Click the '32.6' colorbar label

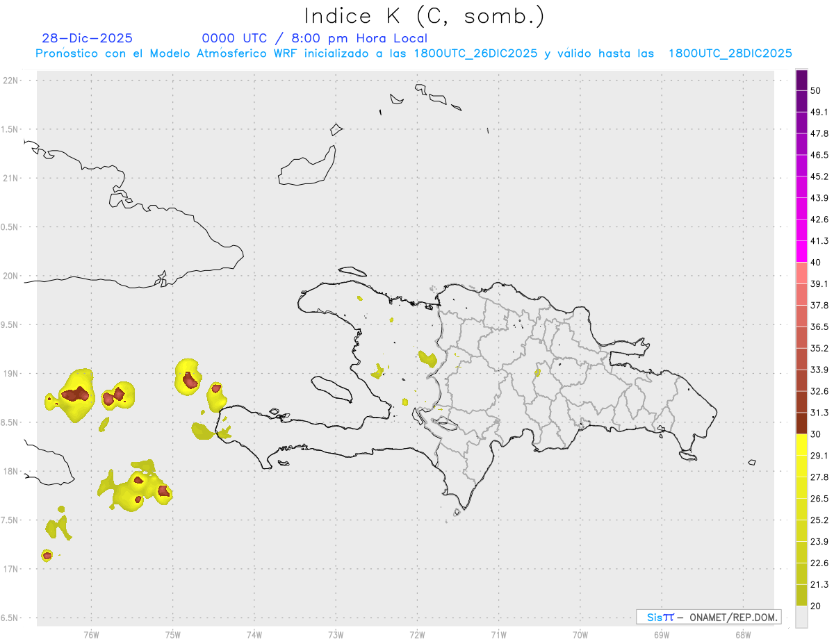click(819, 391)
